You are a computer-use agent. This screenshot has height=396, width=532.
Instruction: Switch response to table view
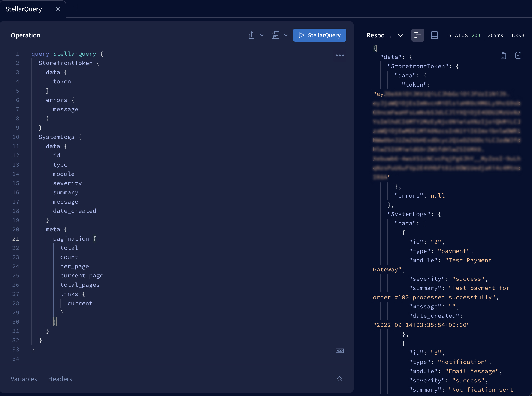pyautogui.click(x=434, y=35)
